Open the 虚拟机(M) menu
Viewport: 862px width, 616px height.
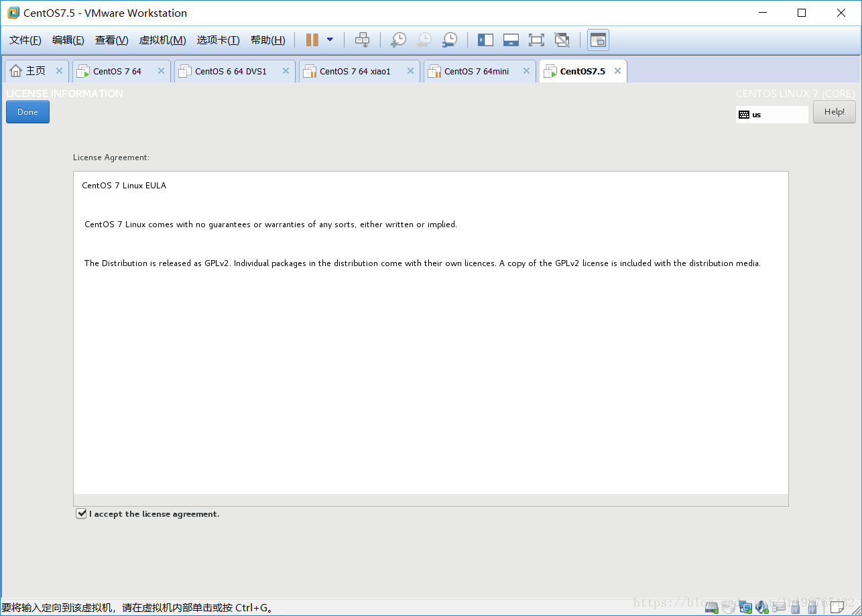[162, 40]
